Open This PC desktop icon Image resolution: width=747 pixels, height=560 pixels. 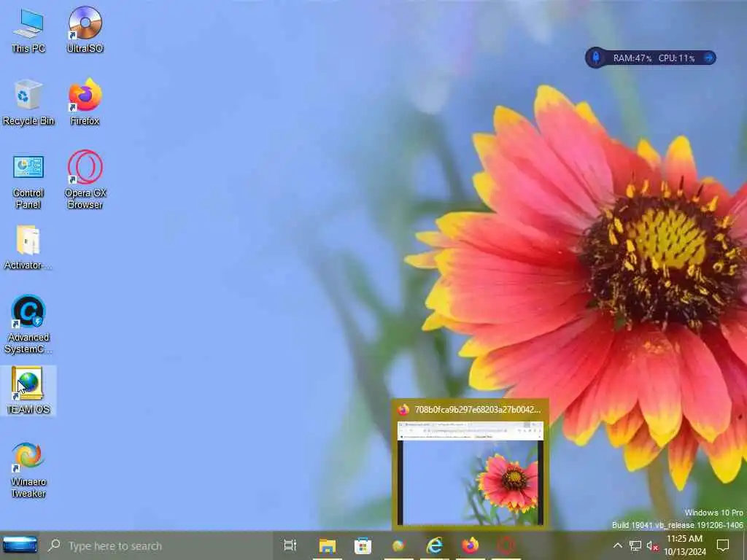[28, 31]
